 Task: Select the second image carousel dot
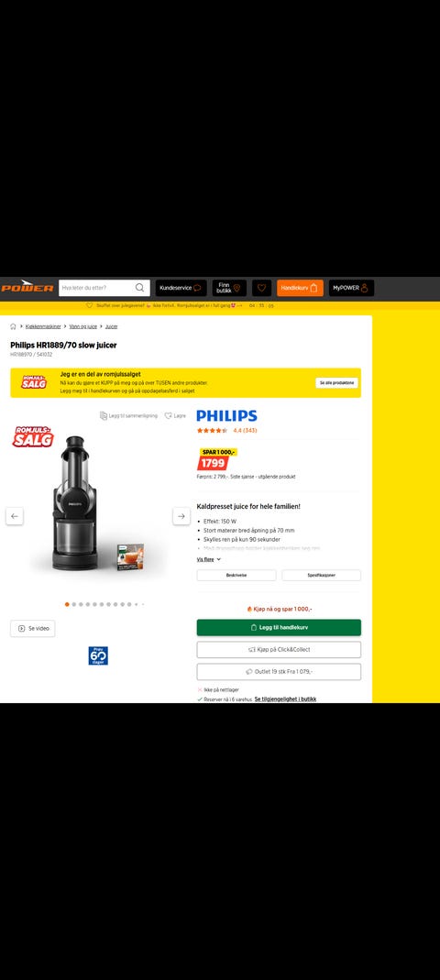[x=73, y=604]
